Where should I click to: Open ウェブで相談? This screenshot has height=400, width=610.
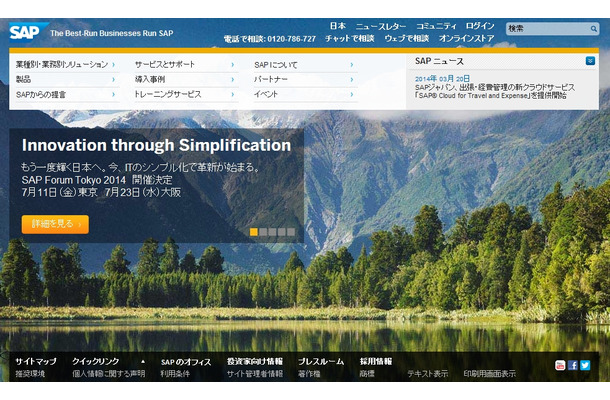click(407, 38)
